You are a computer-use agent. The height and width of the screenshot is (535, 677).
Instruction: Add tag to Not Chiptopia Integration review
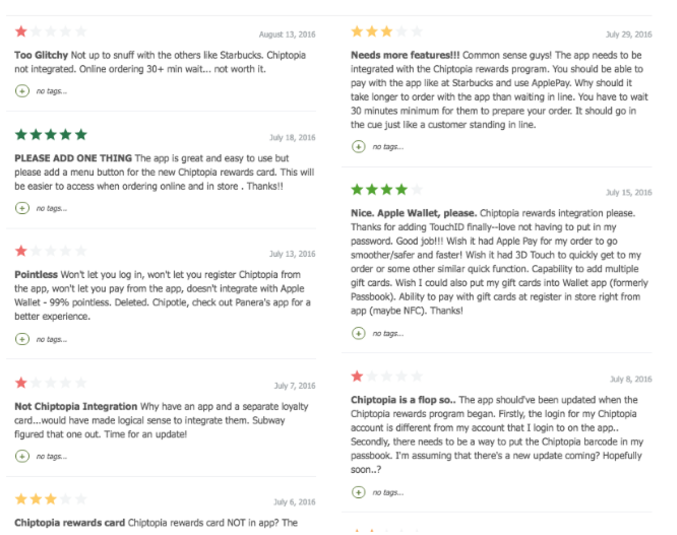tap(22, 456)
